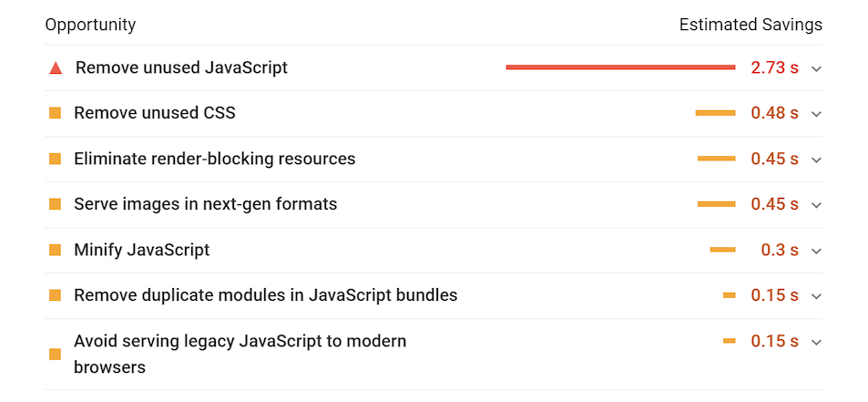This screenshot has width=868, height=402.
Task: Click the orange square icon beside Remove unused CSS
Action: [55, 113]
